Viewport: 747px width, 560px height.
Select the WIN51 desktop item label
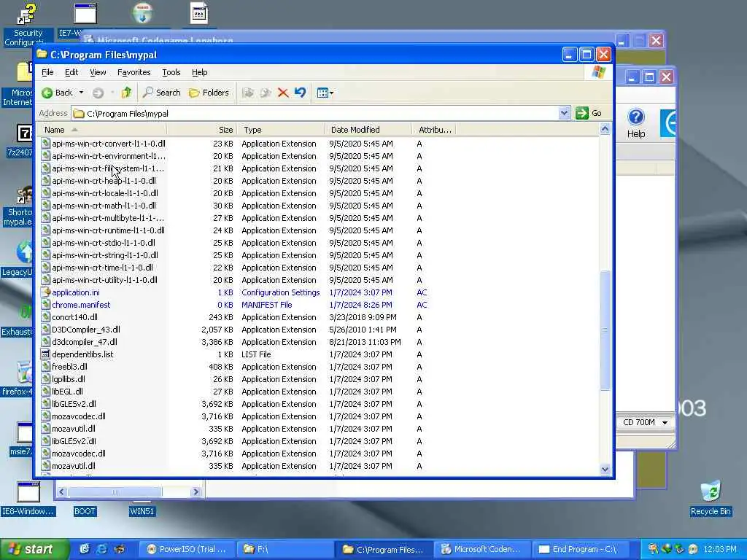[x=142, y=511]
